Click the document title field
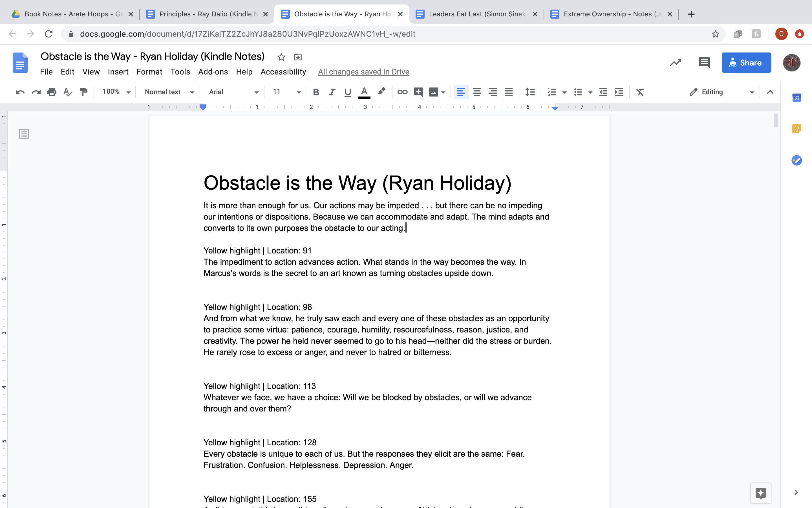 [x=152, y=56]
